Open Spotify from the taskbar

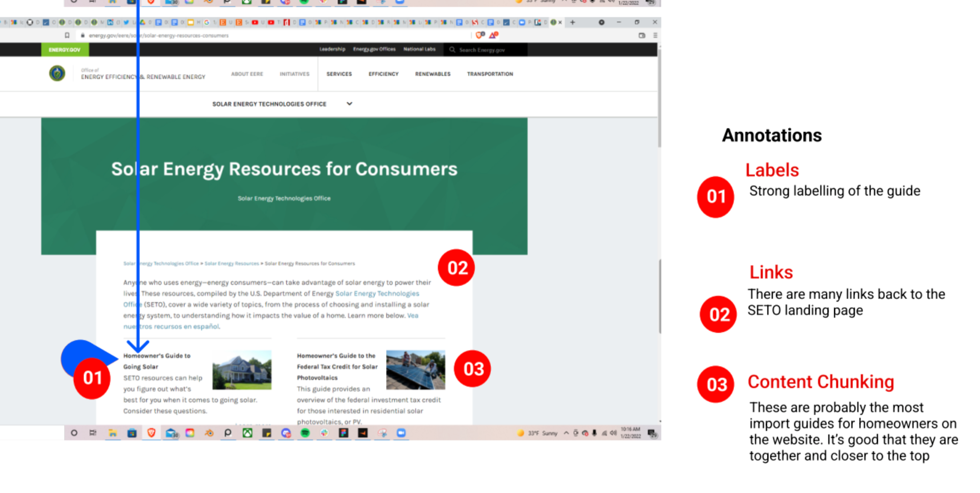[305, 433]
